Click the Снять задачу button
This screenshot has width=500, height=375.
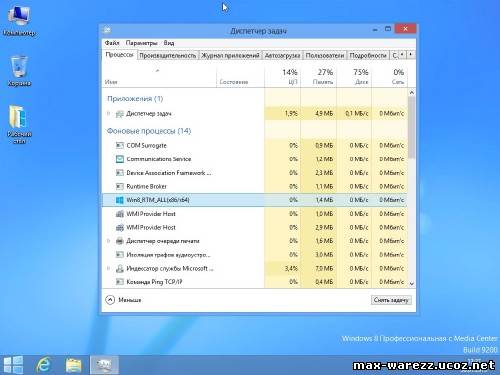pyautogui.click(x=391, y=300)
